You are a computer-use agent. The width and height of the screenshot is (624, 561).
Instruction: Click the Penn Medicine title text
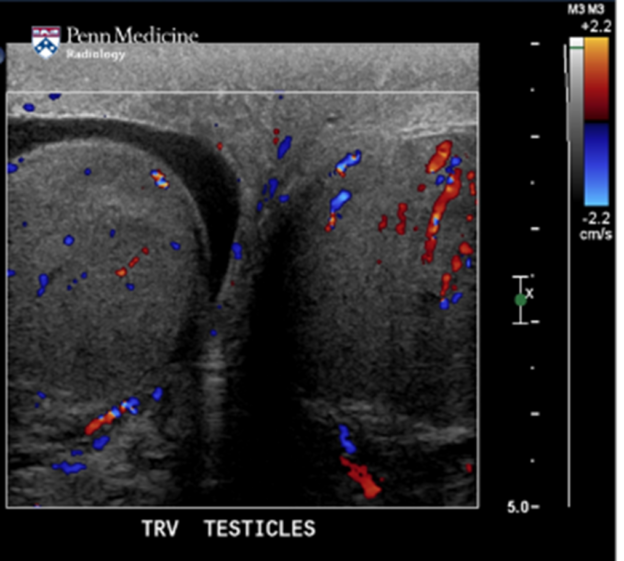(132, 37)
